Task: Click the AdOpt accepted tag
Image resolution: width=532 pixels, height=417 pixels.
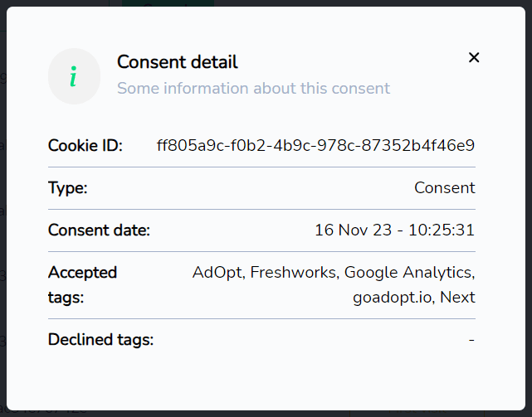Action: pyautogui.click(x=218, y=273)
